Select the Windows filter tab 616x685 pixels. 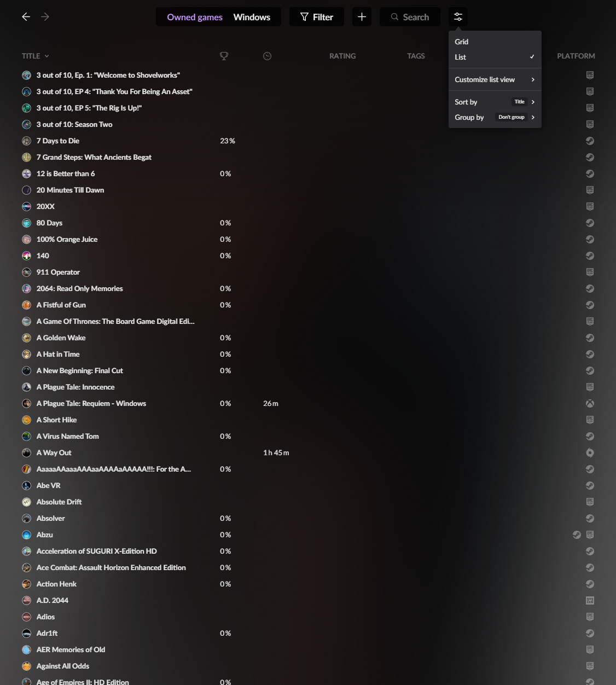252,17
